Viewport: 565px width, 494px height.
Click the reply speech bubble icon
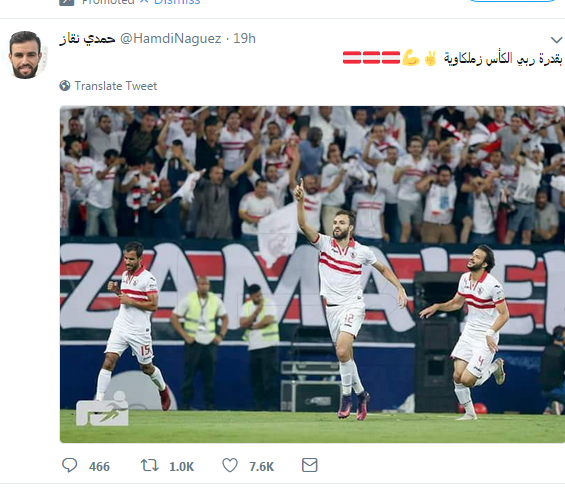click(70, 465)
